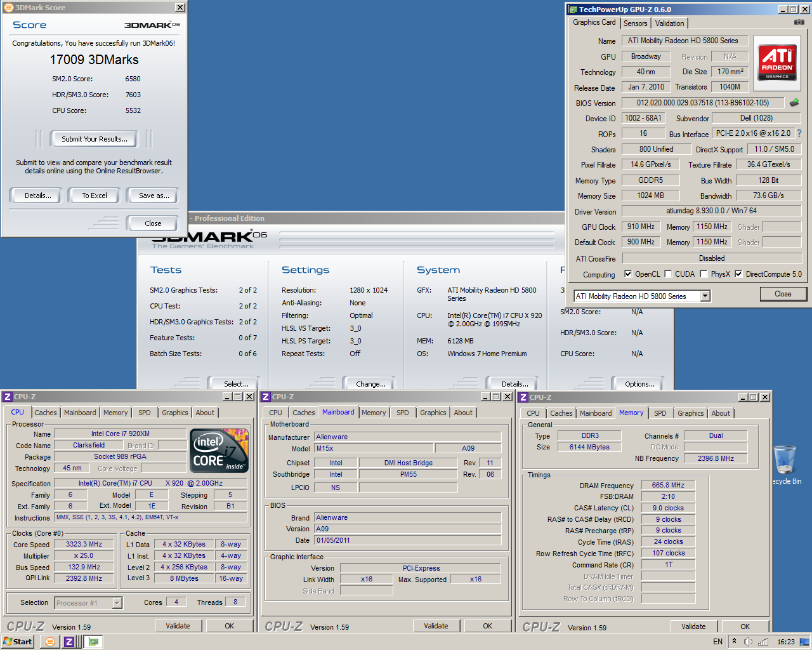Click the GPU Clock 910 MHz field
Screen dimensions: 812x650
(641, 227)
